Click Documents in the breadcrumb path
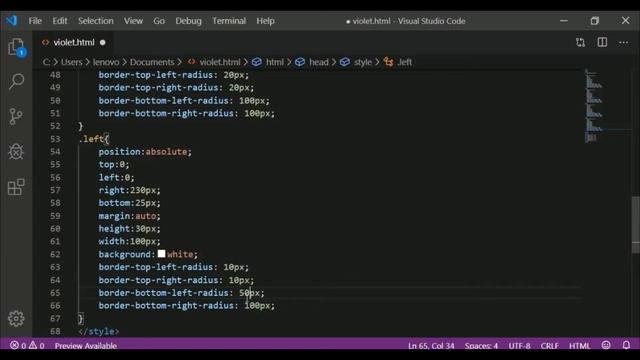Viewport: 640px width, 360px height. pos(152,62)
